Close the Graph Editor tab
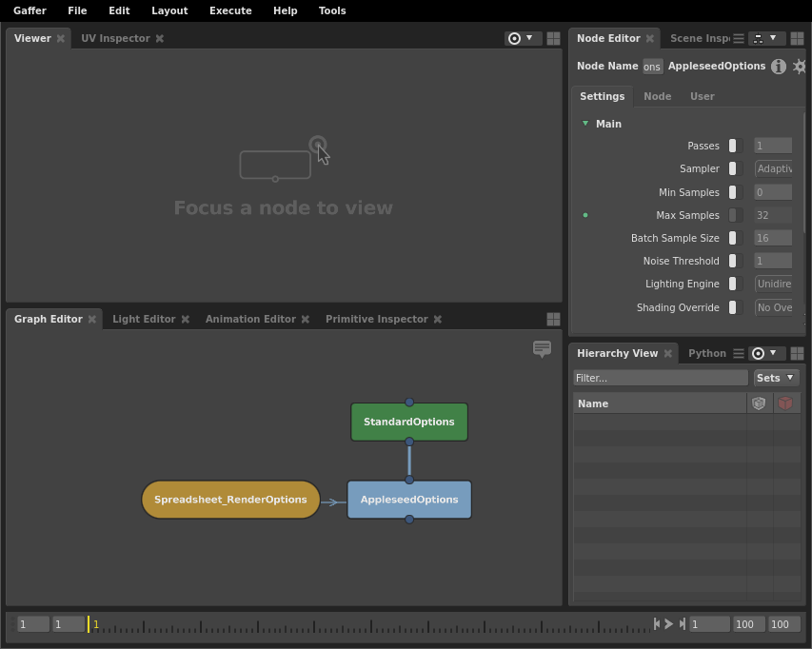Image resolution: width=812 pixels, height=649 pixels. [x=91, y=320]
